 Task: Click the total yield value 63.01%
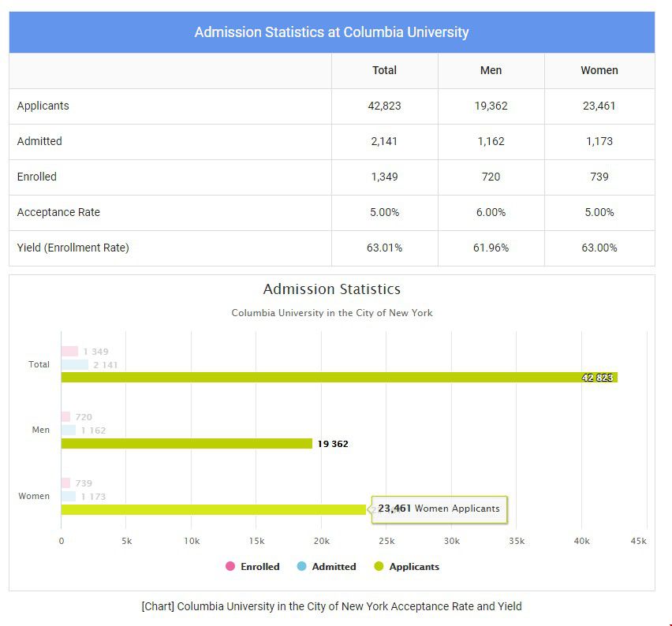(x=384, y=248)
